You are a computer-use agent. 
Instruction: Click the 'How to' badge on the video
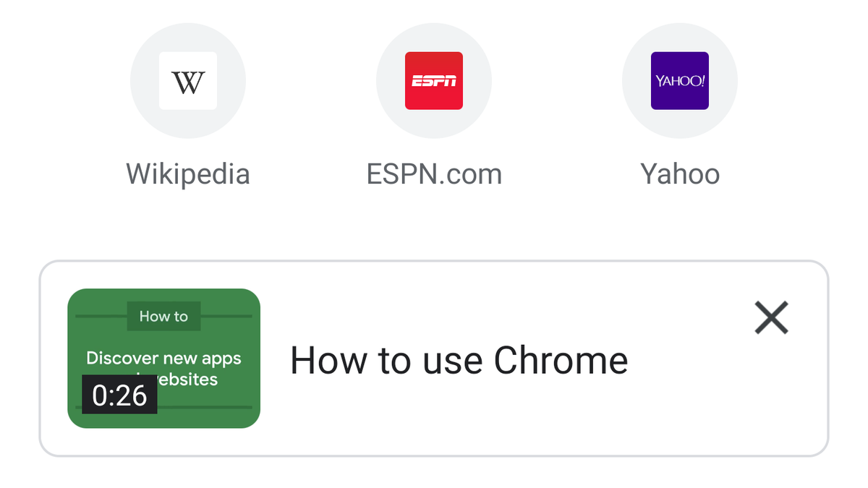coord(164,316)
